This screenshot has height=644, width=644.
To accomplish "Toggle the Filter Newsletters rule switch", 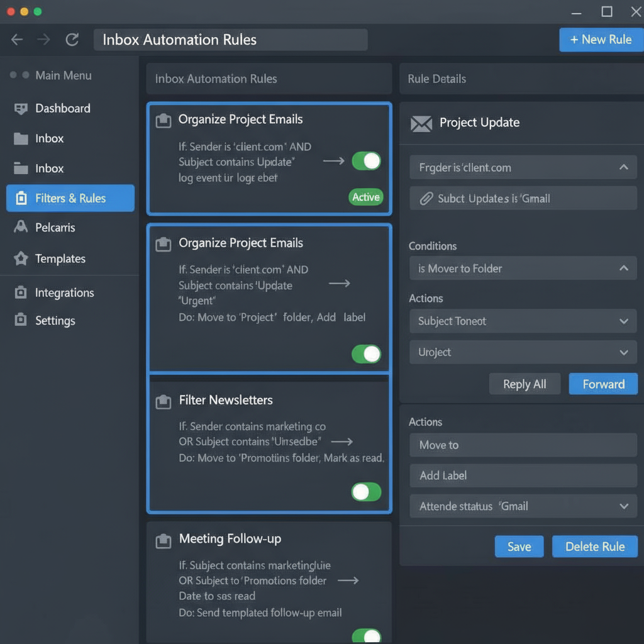I will pos(366,492).
